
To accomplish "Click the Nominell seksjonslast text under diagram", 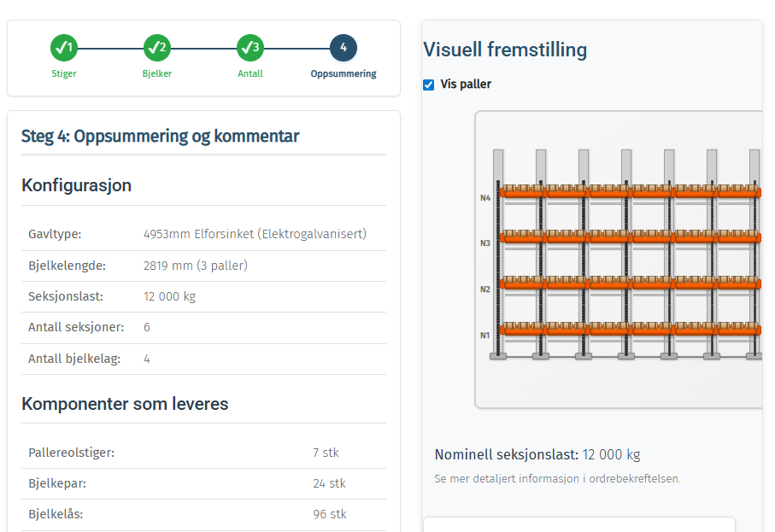I will pyautogui.click(x=537, y=454).
